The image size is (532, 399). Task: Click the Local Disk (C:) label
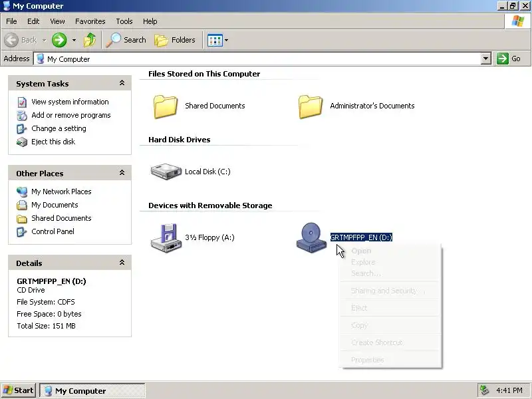pos(207,172)
